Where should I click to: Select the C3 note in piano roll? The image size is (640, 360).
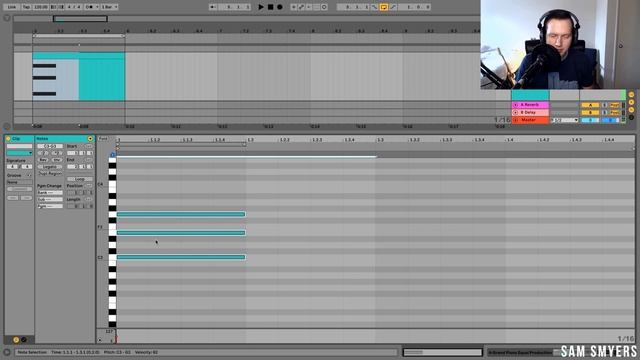(x=181, y=257)
